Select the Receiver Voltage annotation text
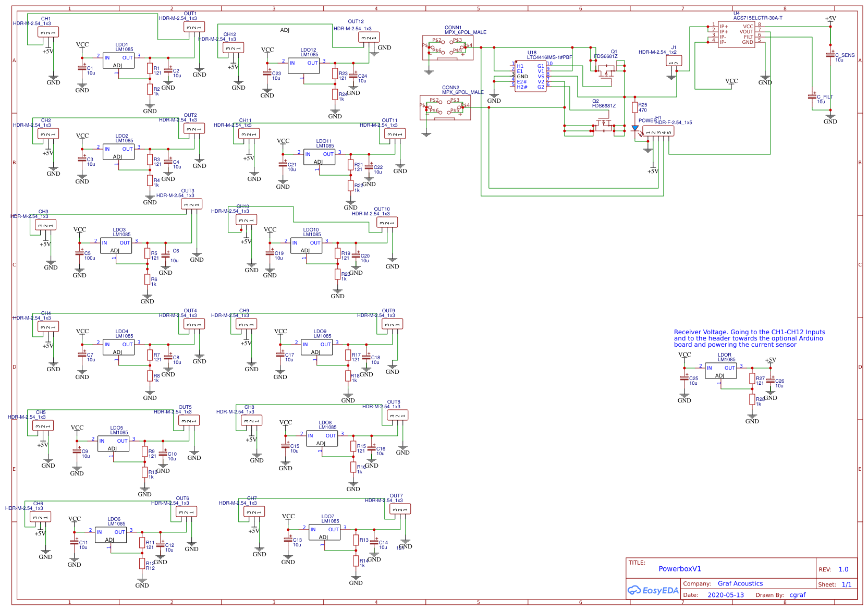868x610 pixels. 749,338
